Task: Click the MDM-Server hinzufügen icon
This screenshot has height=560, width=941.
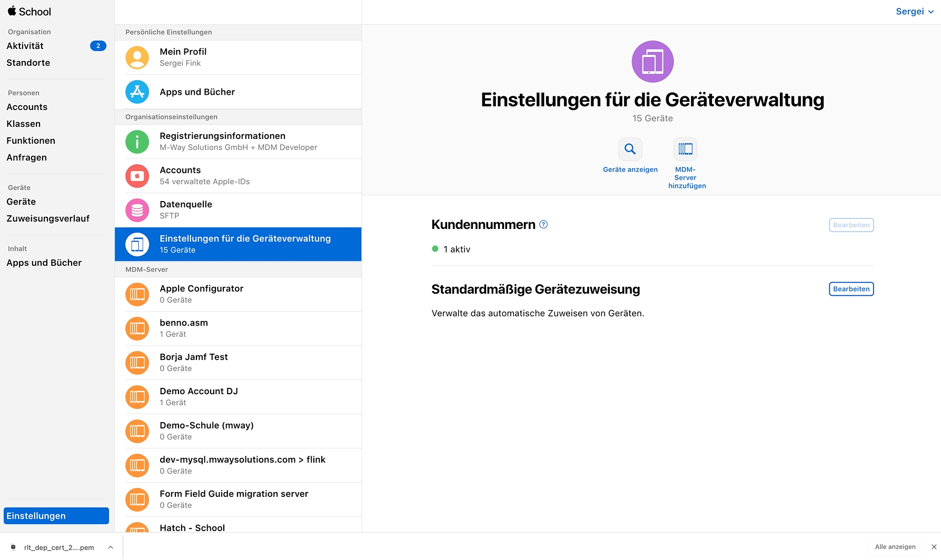Action: (685, 149)
